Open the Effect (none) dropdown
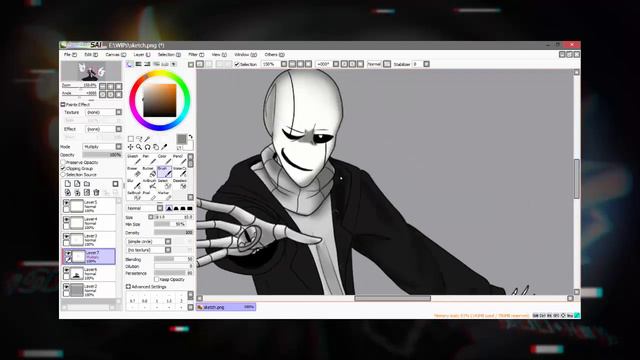Image resolution: width=640 pixels, height=360 pixels. pyautogui.click(x=104, y=129)
